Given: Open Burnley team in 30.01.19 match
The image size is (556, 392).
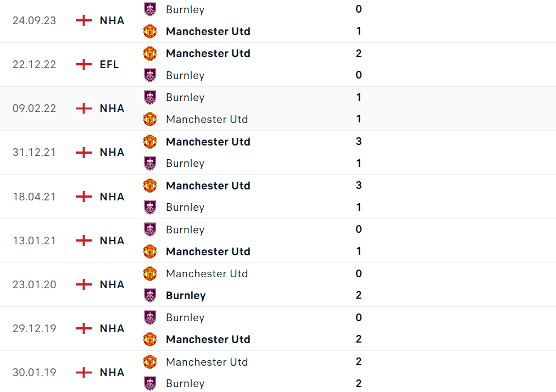Looking at the screenshot, I should pyautogui.click(x=185, y=383).
